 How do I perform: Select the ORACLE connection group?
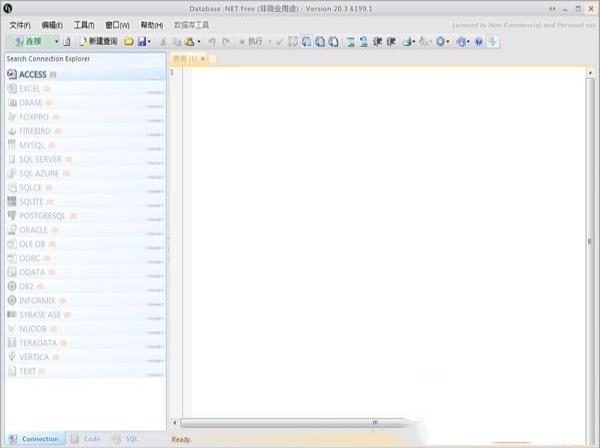[x=86, y=230]
